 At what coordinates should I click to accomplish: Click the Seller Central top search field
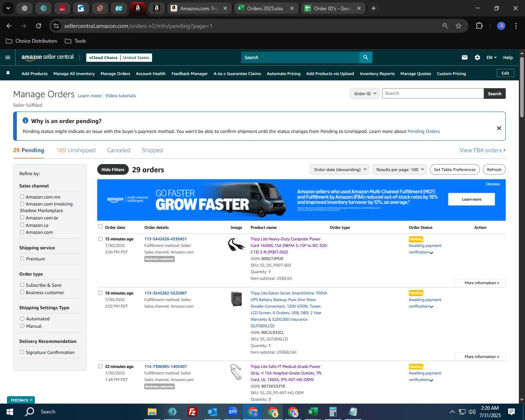(x=300, y=57)
